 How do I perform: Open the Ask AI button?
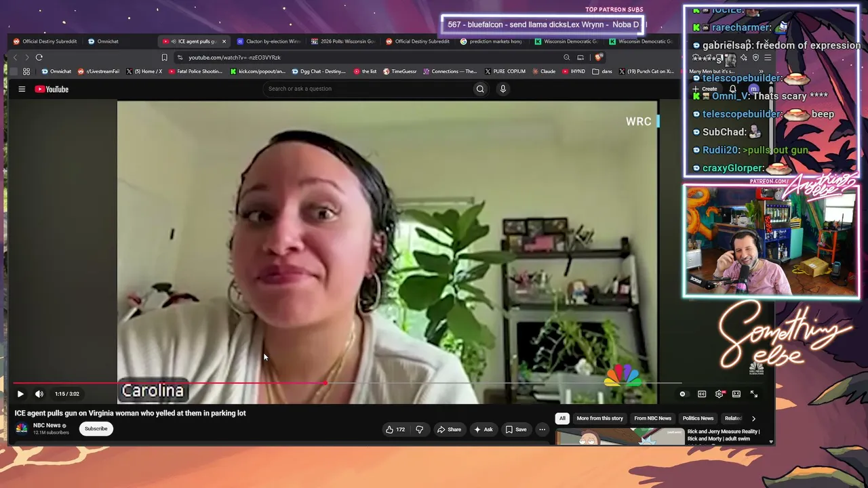(484, 429)
